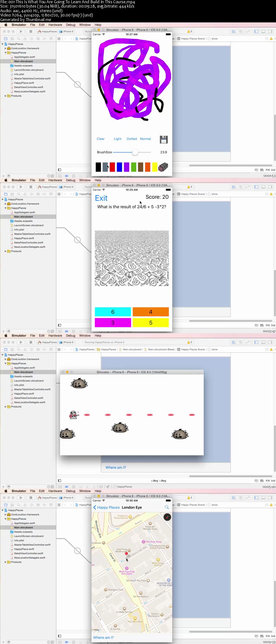Click the floppy disk save icon in drawing app
276x644 pixels.
164,139
